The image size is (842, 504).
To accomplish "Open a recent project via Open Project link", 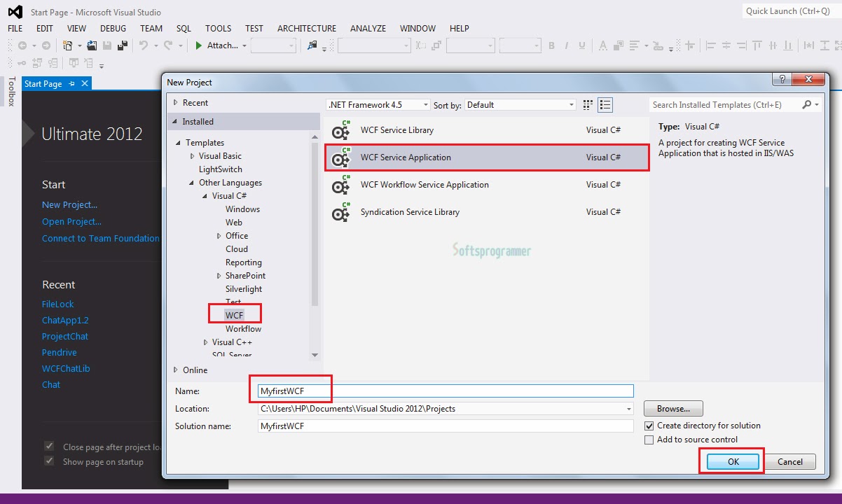I will [x=71, y=221].
